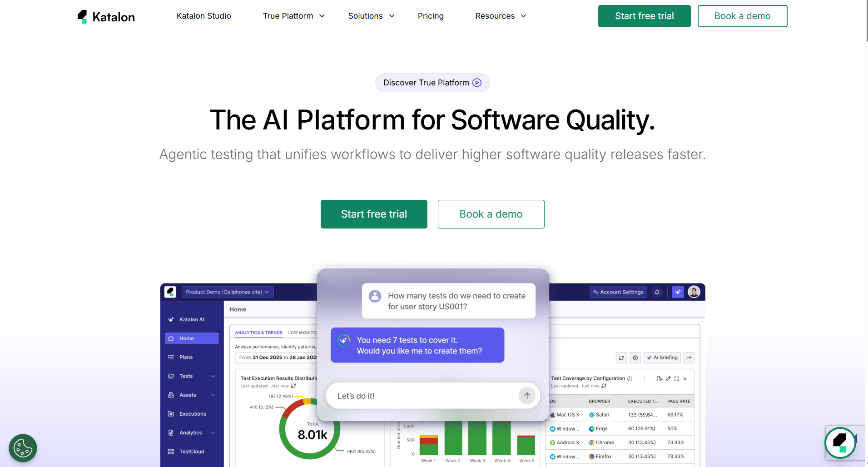868x467 pixels.
Task: Switch to Live Monitoring tab
Action: coord(302,333)
